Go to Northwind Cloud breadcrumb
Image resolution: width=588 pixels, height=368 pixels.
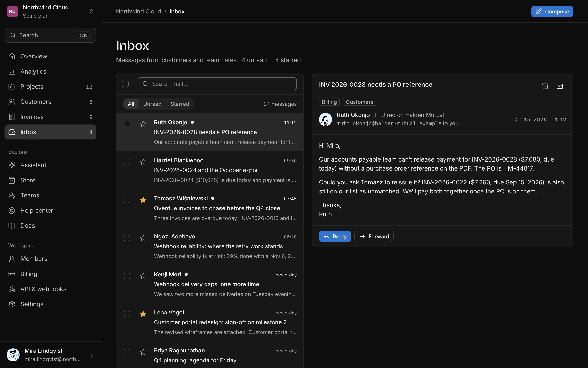(138, 11)
